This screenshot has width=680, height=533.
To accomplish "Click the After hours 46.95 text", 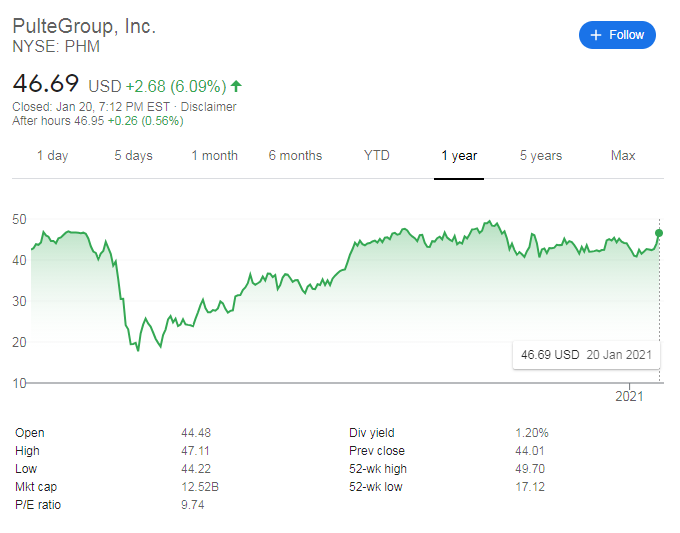I will point(58,121).
